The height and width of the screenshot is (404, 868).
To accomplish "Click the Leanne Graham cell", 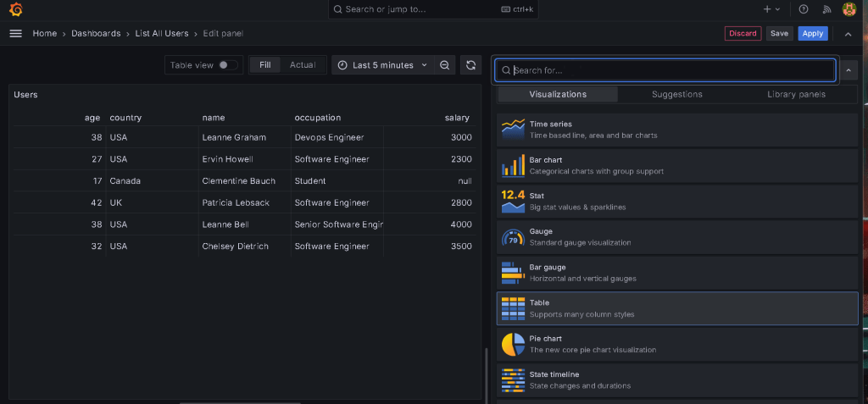I will (245, 137).
